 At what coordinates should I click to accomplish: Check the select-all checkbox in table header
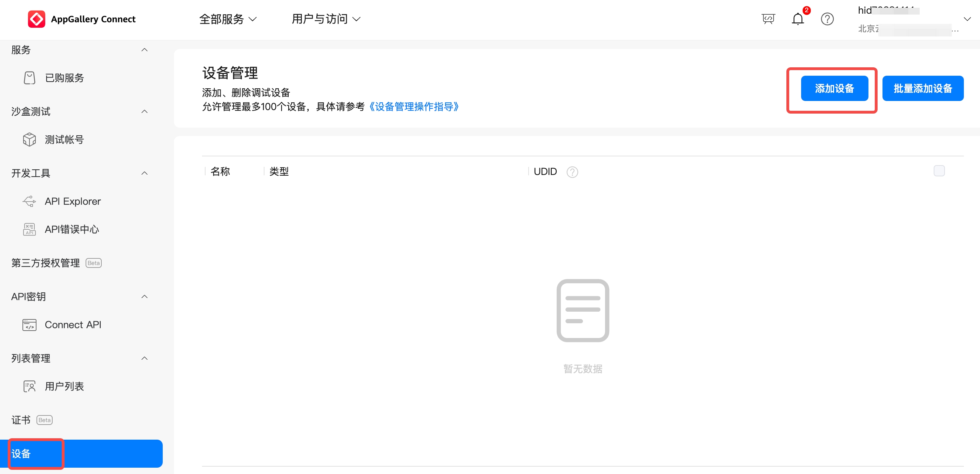[939, 171]
